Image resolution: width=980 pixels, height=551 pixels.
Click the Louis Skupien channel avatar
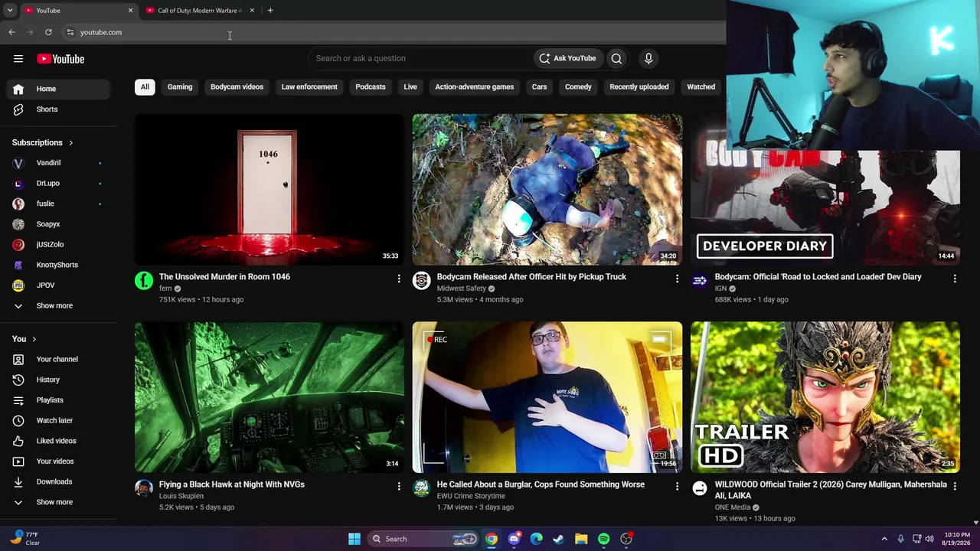click(144, 488)
